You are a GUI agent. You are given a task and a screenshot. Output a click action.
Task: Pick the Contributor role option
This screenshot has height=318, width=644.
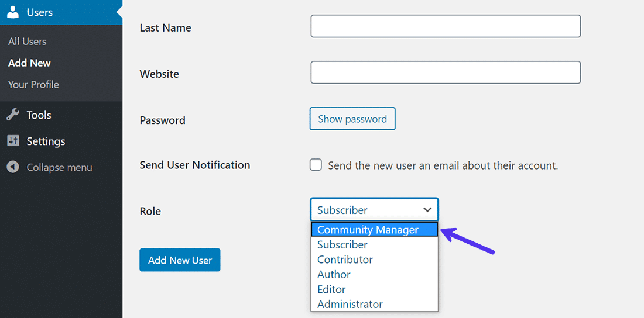pyautogui.click(x=345, y=260)
